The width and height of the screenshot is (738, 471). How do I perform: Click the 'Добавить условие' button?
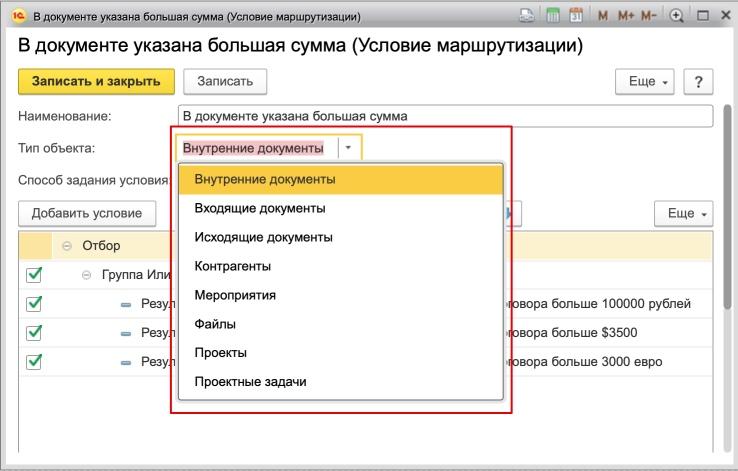[87, 213]
